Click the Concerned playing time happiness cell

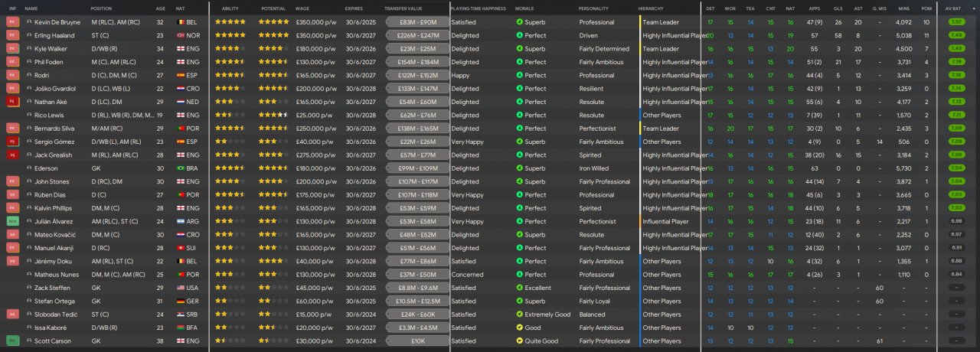468,275
